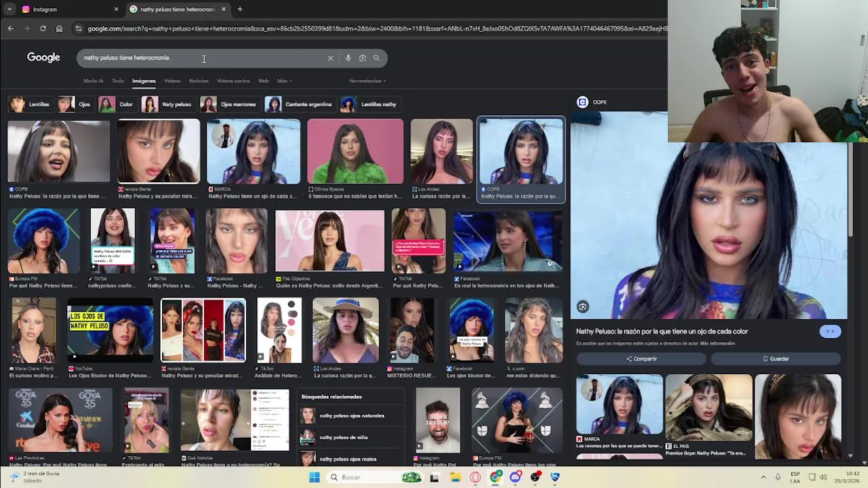
Task: Select the Modo IA search tab
Action: 94,81
